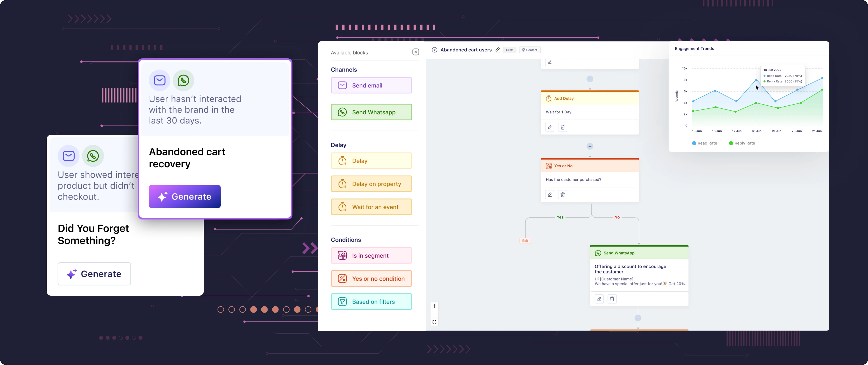Fit the workflow to screen
The width and height of the screenshot is (868, 365).
[434, 322]
